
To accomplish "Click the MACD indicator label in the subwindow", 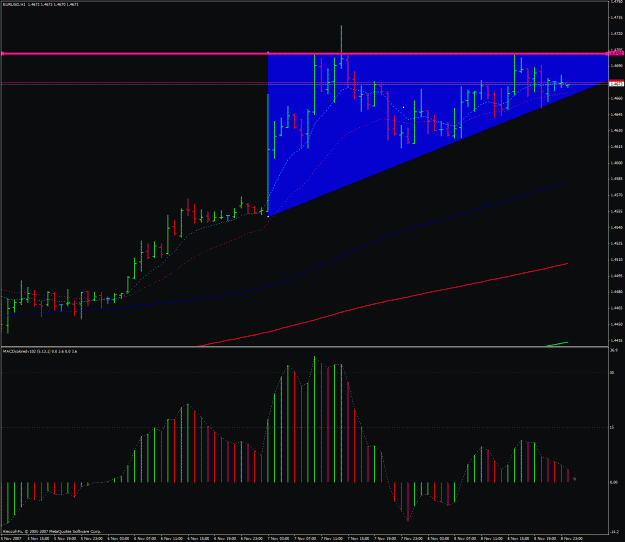I will (40, 352).
